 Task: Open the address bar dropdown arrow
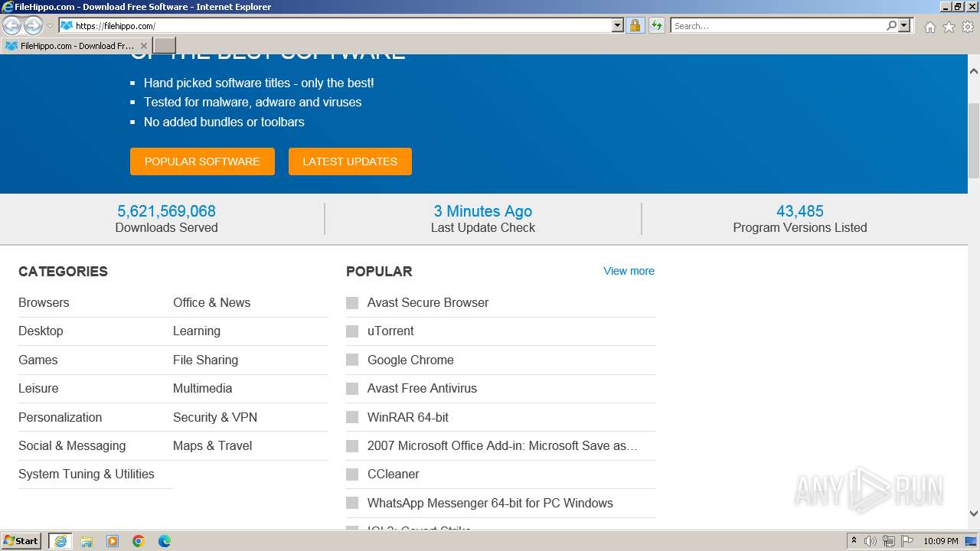point(618,25)
